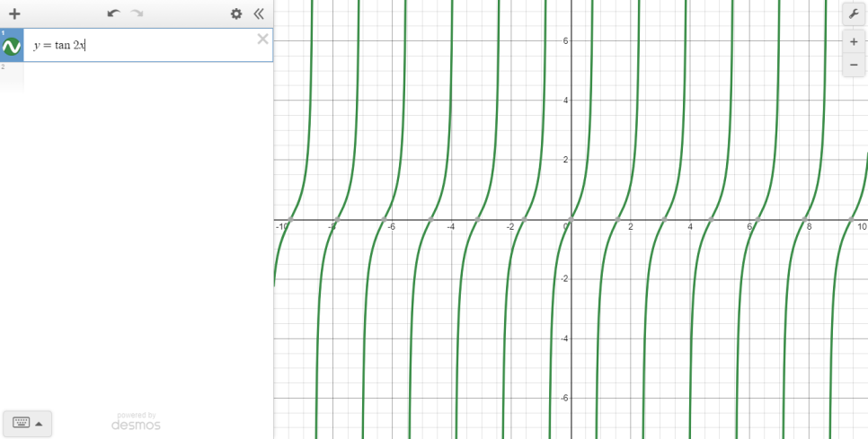Click the zero point just left of x = 2

click(618, 219)
